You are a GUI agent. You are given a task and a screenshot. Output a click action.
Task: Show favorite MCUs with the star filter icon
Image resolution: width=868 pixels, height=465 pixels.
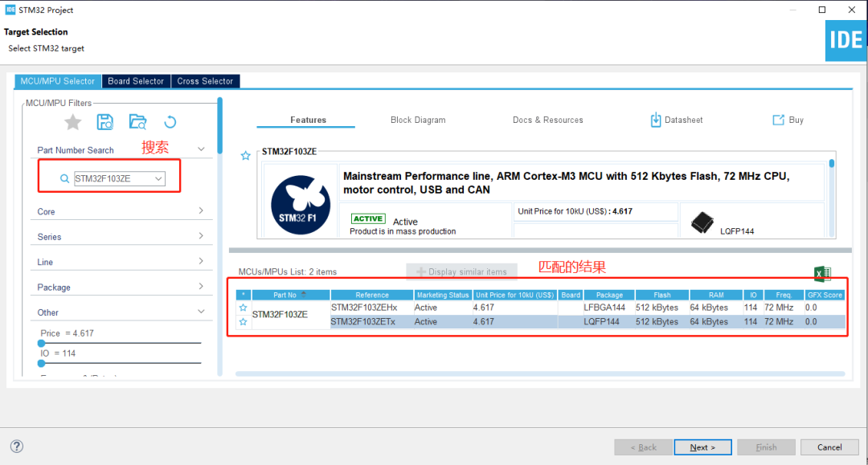tap(72, 121)
